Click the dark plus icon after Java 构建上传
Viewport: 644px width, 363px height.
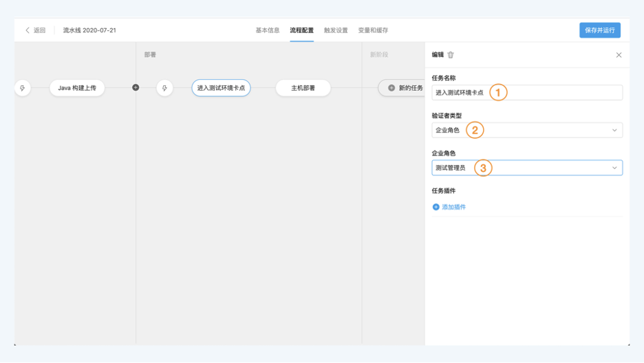pyautogui.click(x=136, y=87)
